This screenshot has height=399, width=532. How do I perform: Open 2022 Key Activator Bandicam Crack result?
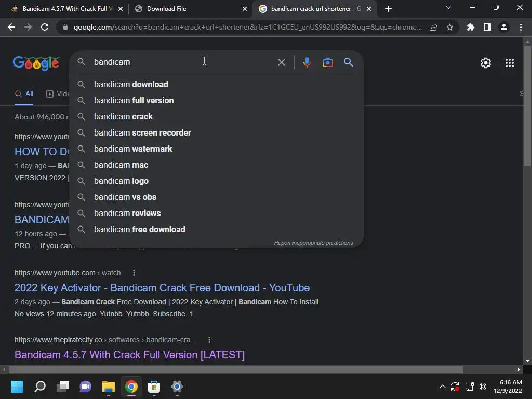click(162, 288)
